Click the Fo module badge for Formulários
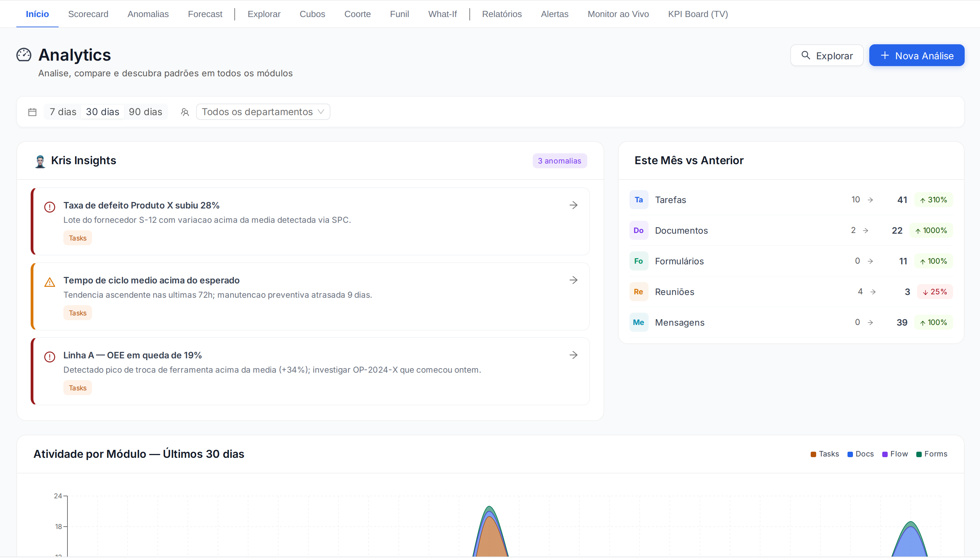980x560 pixels. (x=639, y=261)
